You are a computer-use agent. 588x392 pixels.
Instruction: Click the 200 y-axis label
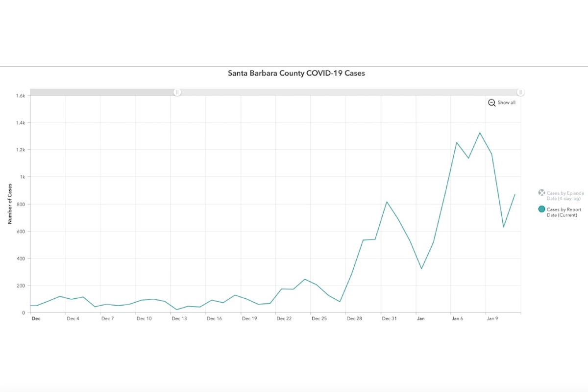[x=22, y=286]
